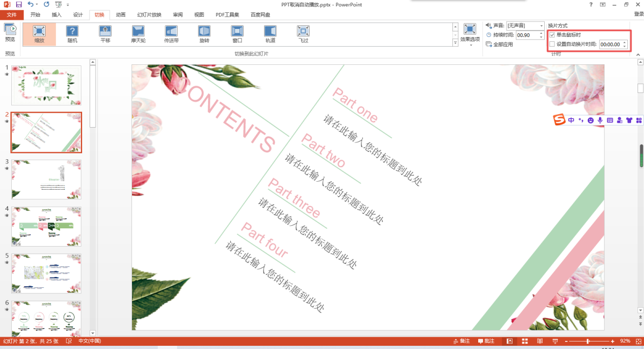The width and height of the screenshot is (644, 349).
Task: Apply the 平移 (Pan) transition
Action: 105,34
